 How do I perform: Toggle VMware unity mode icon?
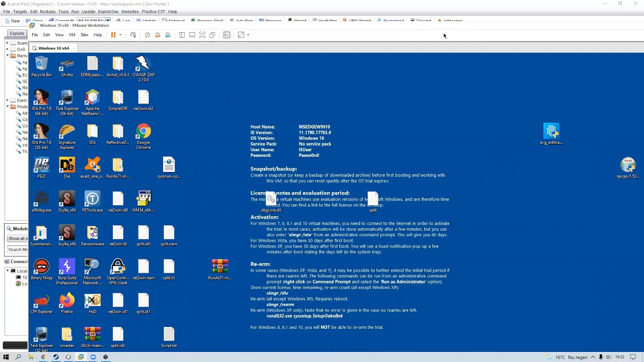tap(212, 35)
